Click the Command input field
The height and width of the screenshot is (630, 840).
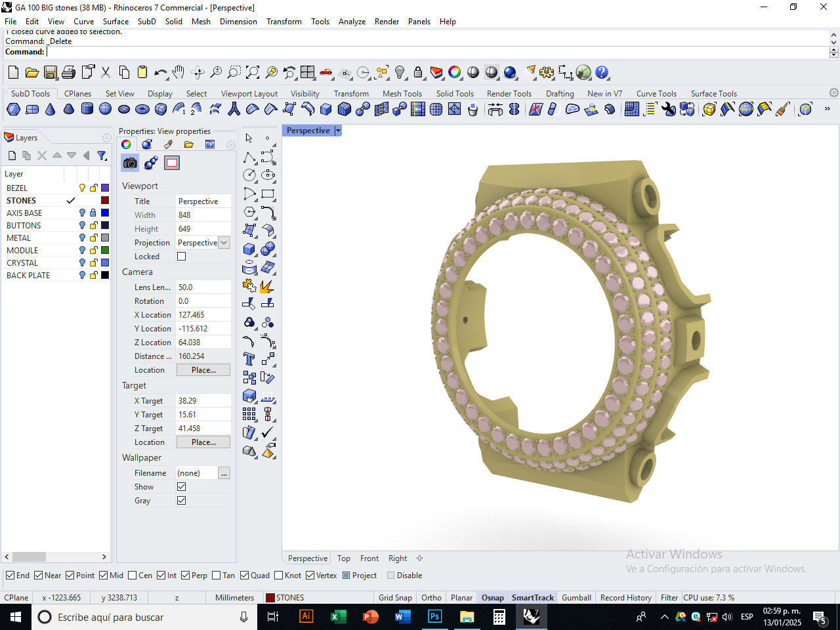click(x=437, y=52)
